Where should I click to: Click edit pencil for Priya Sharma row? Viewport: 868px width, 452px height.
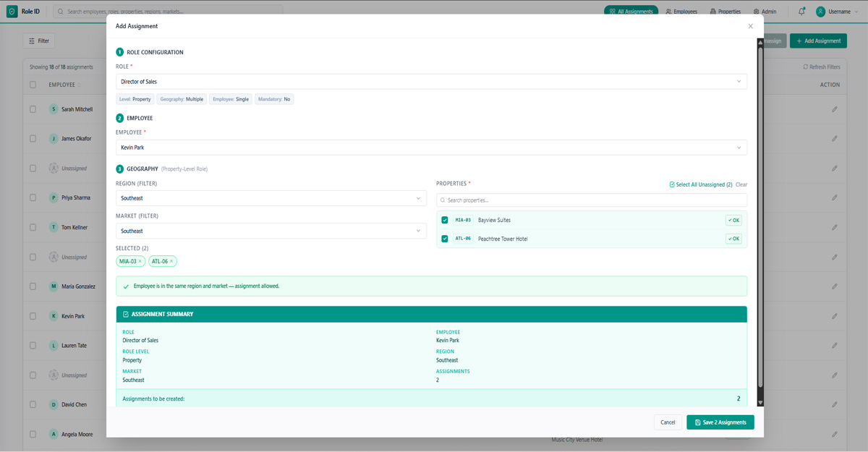pos(835,197)
